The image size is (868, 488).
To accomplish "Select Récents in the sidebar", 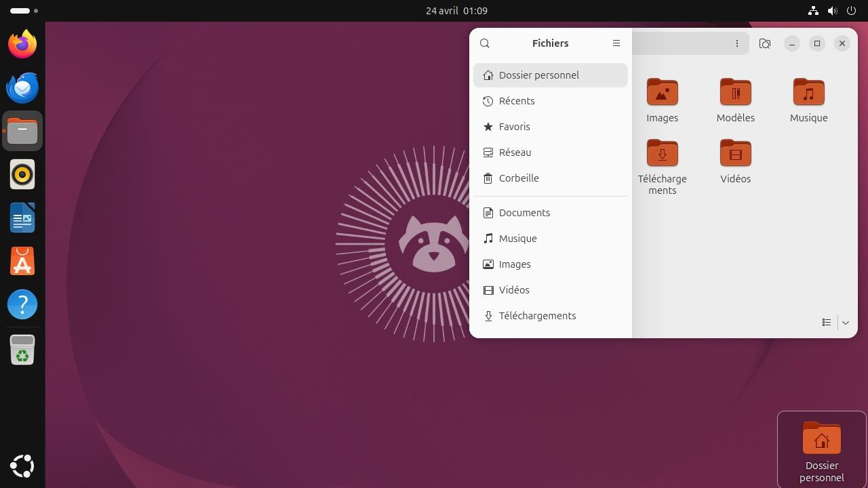I will click(516, 100).
